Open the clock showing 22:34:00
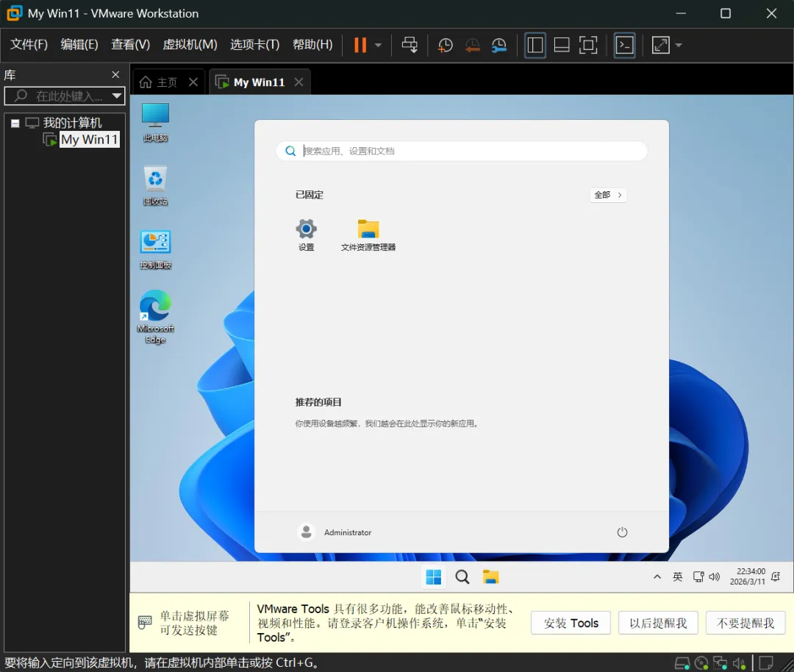Screen dimensions: 794x672 [748, 577]
